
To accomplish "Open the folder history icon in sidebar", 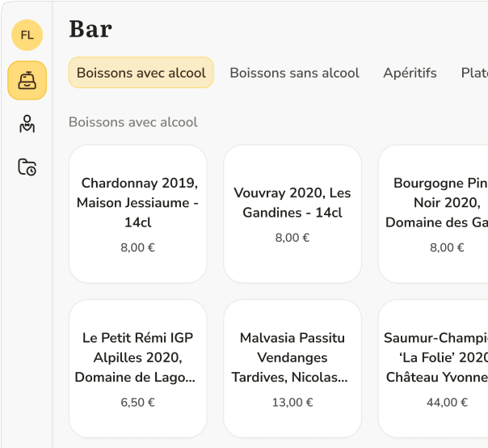I will [x=27, y=167].
